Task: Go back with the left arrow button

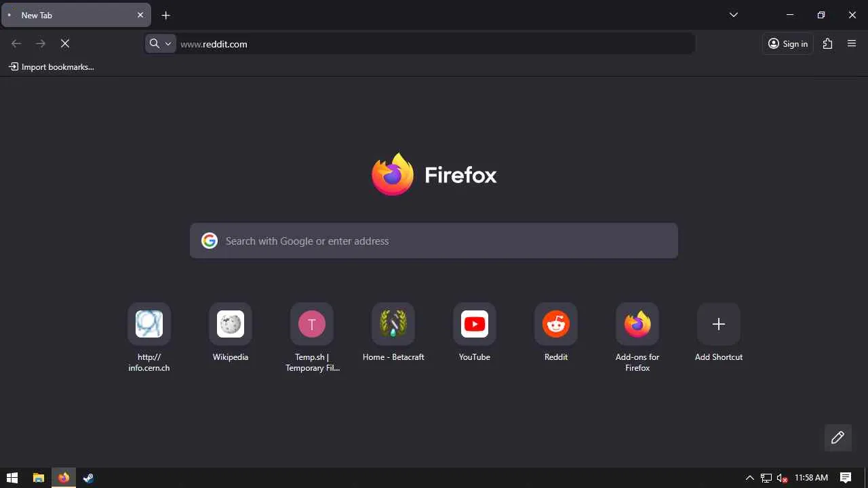Action: 16,43
